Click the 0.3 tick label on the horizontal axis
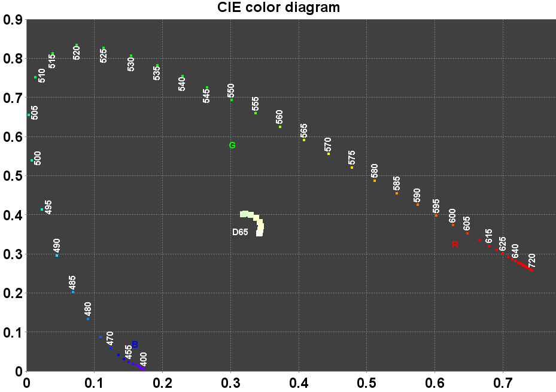556x392 pixels. [230, 384]
